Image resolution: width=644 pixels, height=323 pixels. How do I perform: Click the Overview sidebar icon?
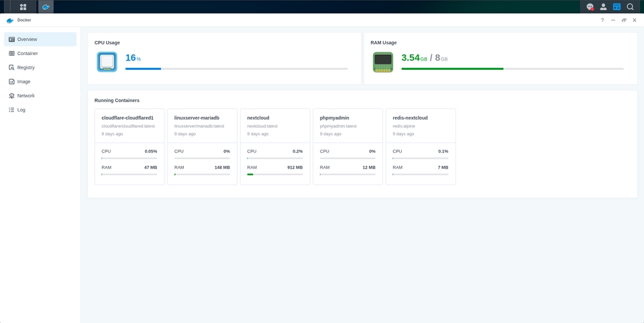[x=11, y=40]
